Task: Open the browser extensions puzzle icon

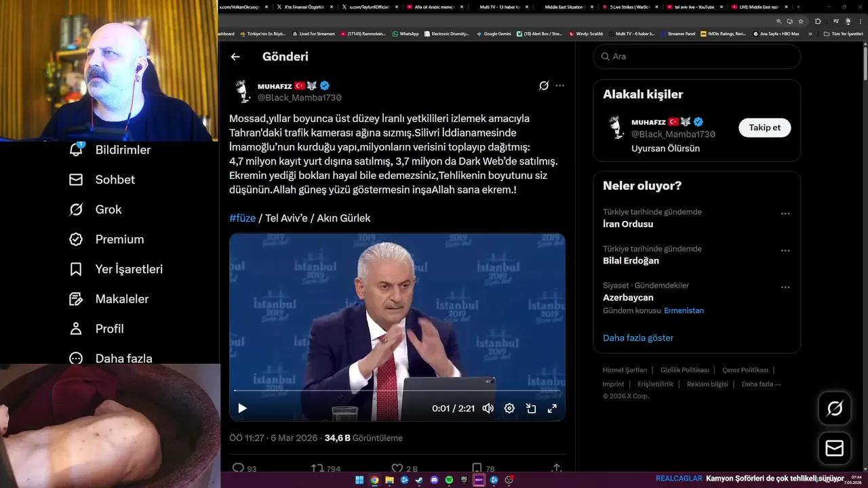Action: (x=818, y=22)
